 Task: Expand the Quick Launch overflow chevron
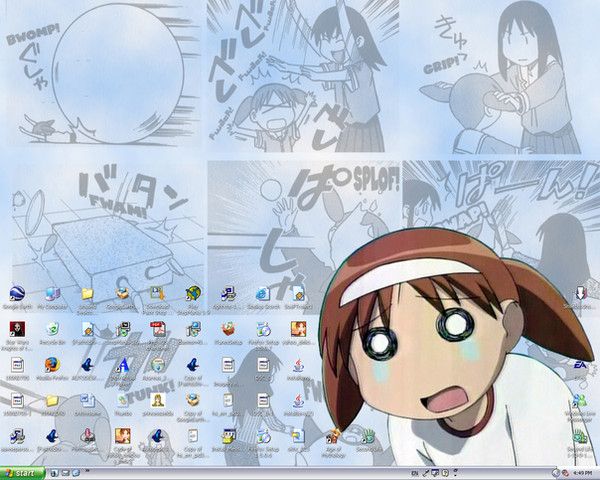(x=88, y=470)
